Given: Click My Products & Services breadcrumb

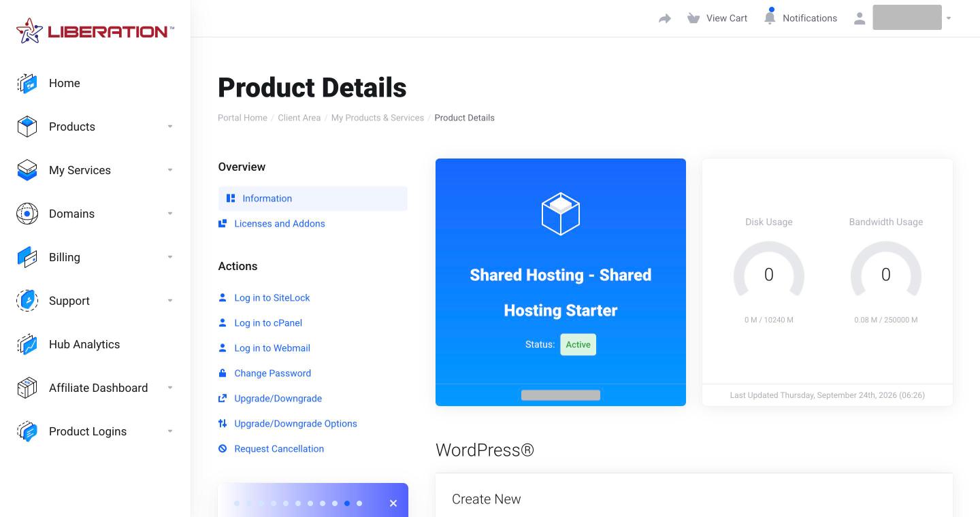Looking at the screenshot, I should click(x=378, y=118).
